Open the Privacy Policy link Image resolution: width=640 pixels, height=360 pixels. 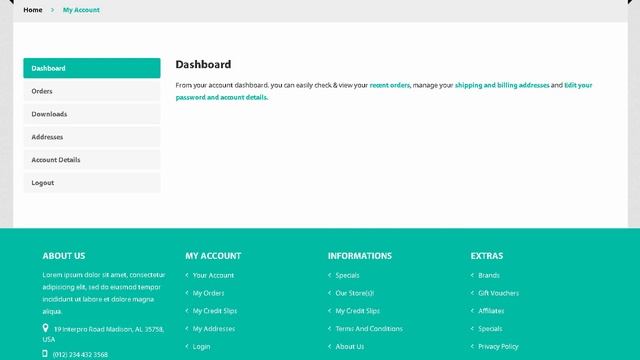coord(498,347)
